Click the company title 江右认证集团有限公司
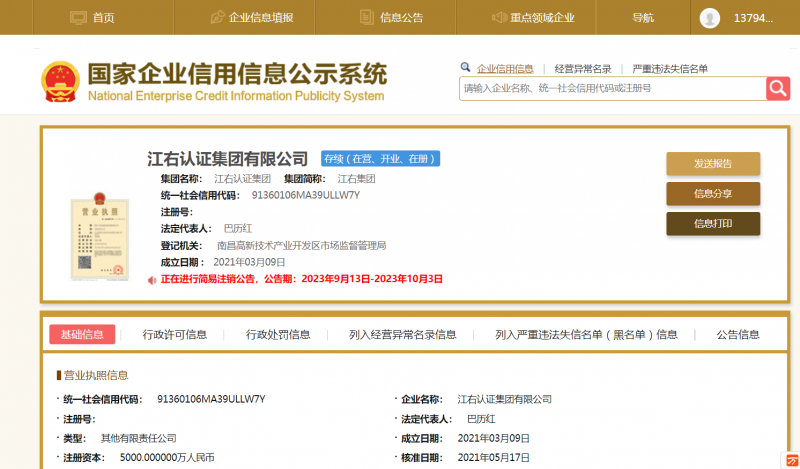The image size is (800, 469). click(228, 159)
